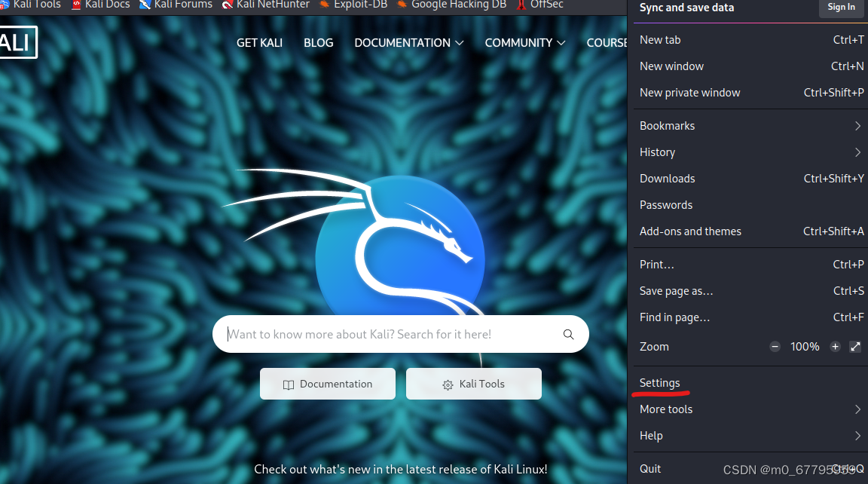Viewport: 868px width, 484px height.
Task: Open the BLOG page
Action: point(318,43)
